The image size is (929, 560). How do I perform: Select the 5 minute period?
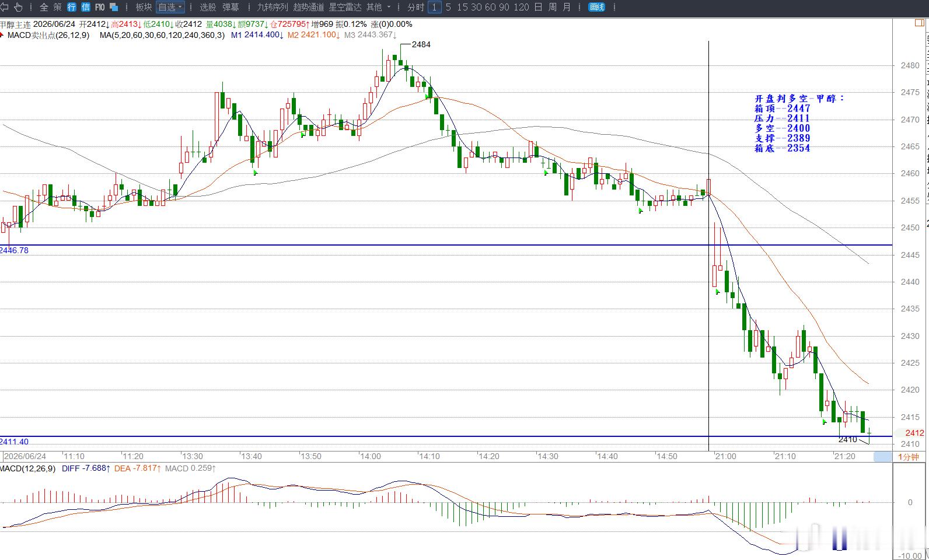click(448, 7)
